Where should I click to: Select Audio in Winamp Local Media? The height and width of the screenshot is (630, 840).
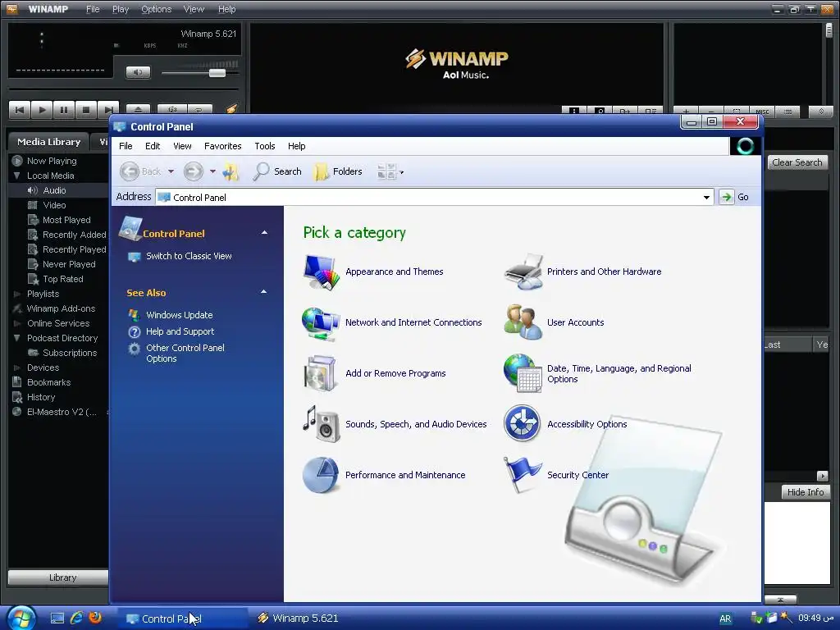click(55, 190)
